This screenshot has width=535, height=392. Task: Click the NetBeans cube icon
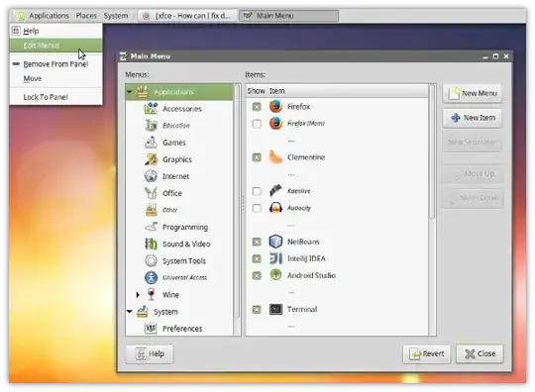point(275,242)
